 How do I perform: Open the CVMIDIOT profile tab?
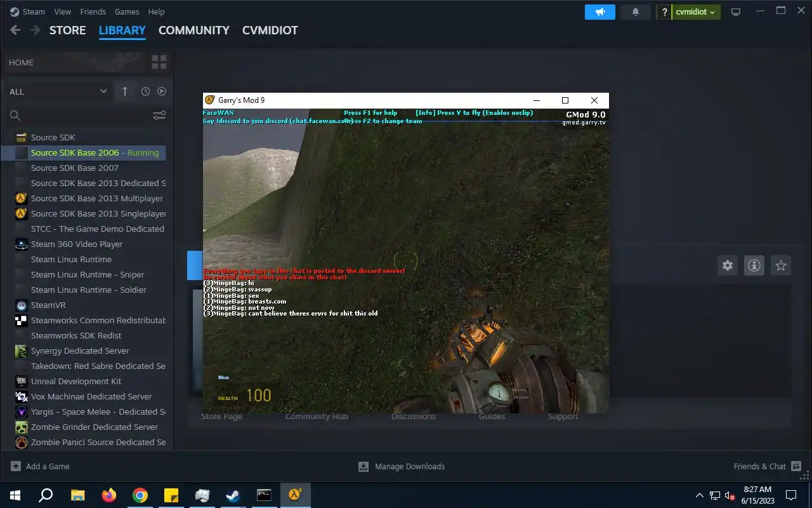270,30
